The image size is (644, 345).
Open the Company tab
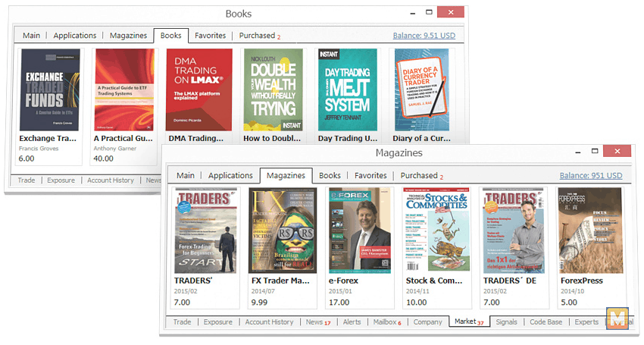coord(427,322)
